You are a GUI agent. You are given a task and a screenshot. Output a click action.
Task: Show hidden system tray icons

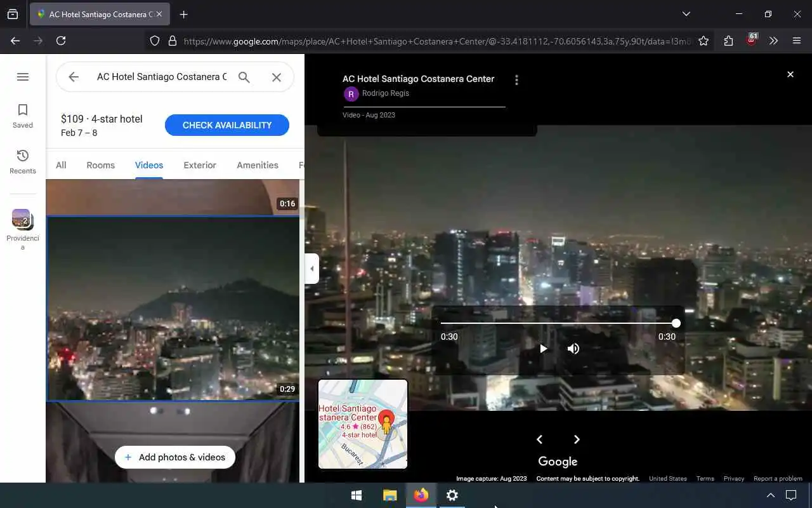[x=771, y=495]
